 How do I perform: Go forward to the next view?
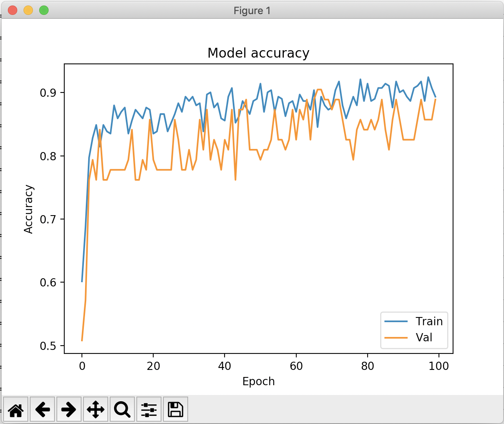pyautogui.click(x=69, y=410)
